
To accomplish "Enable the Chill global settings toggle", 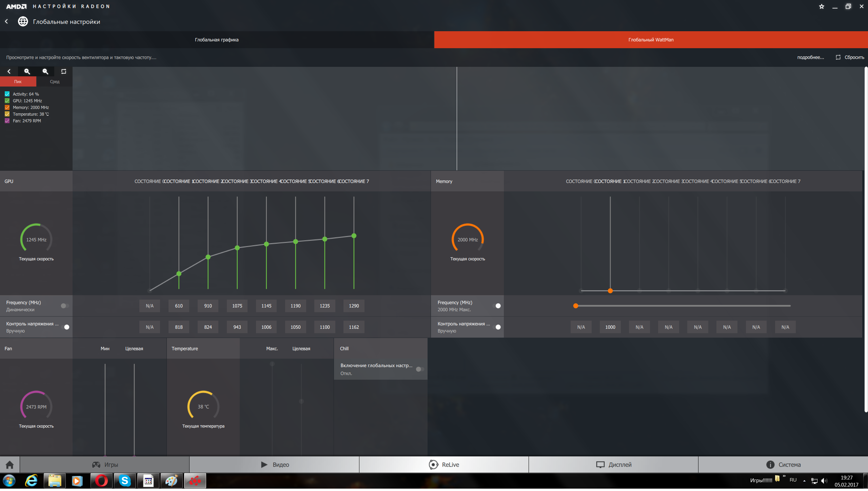I will pos(420,369).
